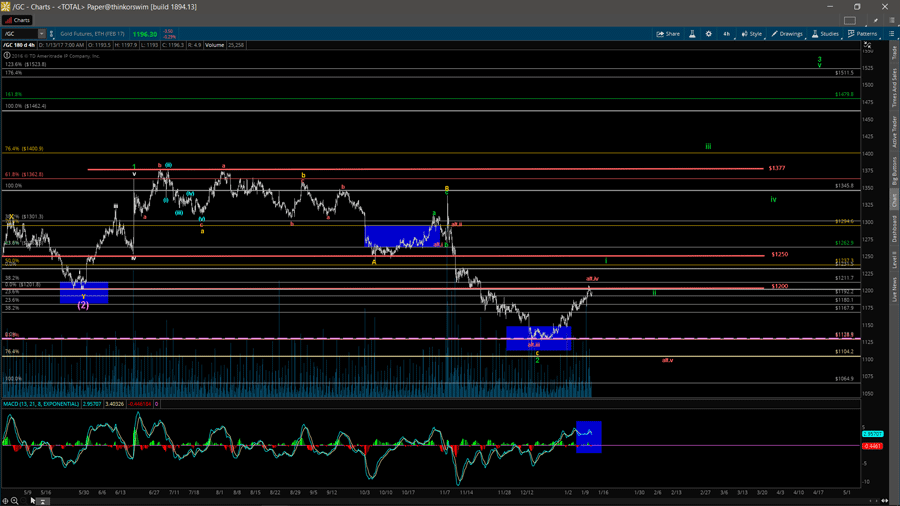Open the flask quick study icon

pos(693,34)
